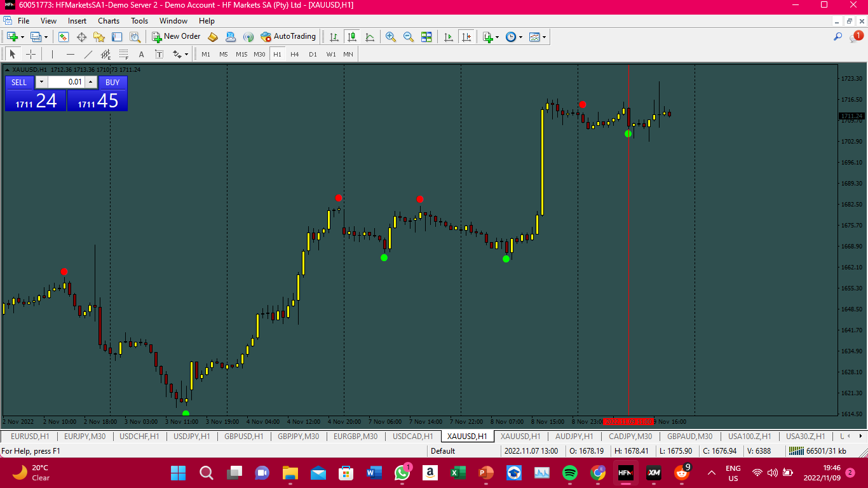Select the equidistant channel tool
The image size is (868, 488).
click(x=105, y=54)
